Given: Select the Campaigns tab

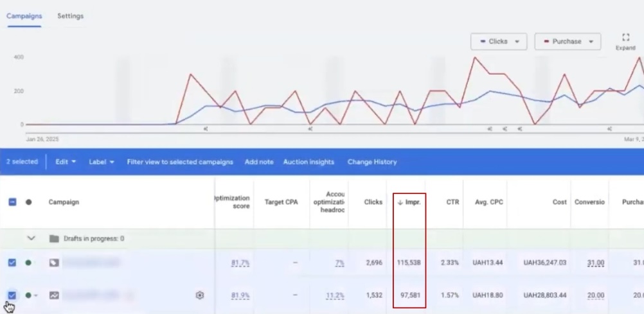Looking at the screenshot, I should pos(24,16).
